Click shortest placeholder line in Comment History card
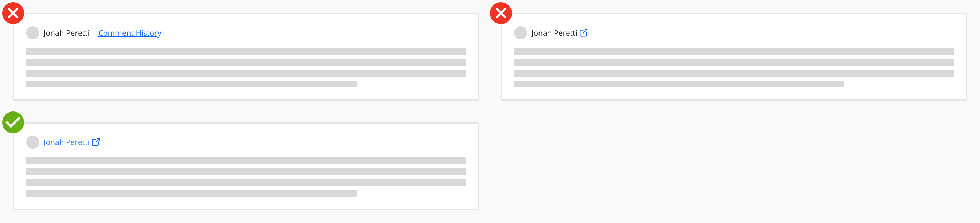 pyautogui.click(x=191, y=84)
